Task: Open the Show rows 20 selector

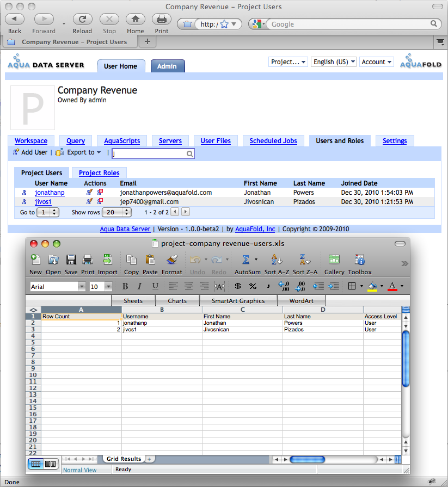Action: tap(117, 212)
